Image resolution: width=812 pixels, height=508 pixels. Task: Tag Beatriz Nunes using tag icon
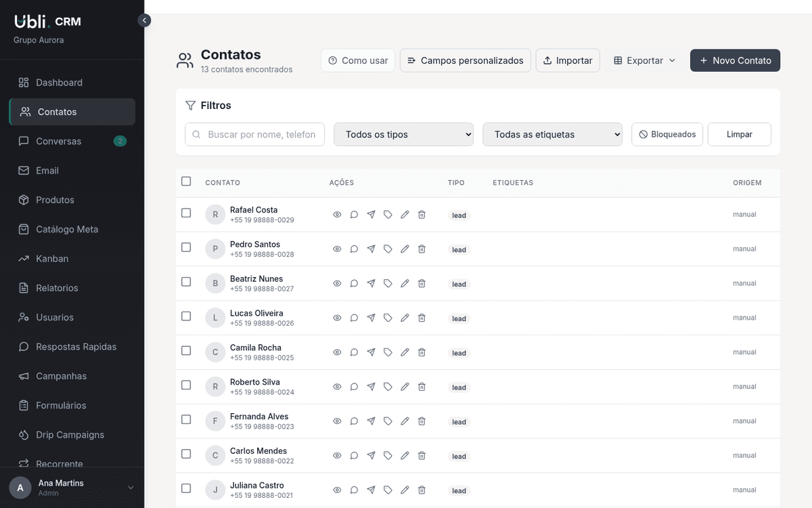pyautogui.click(x=388, y=284)
